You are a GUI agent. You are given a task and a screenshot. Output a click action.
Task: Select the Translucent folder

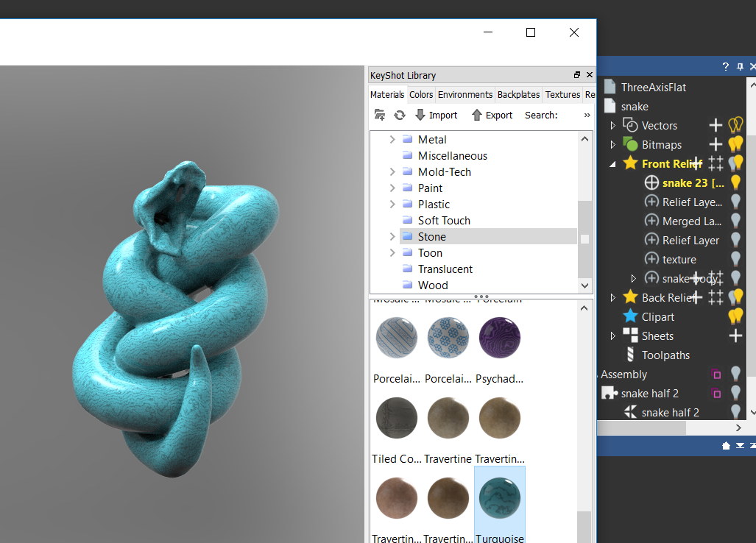(445, 269)
